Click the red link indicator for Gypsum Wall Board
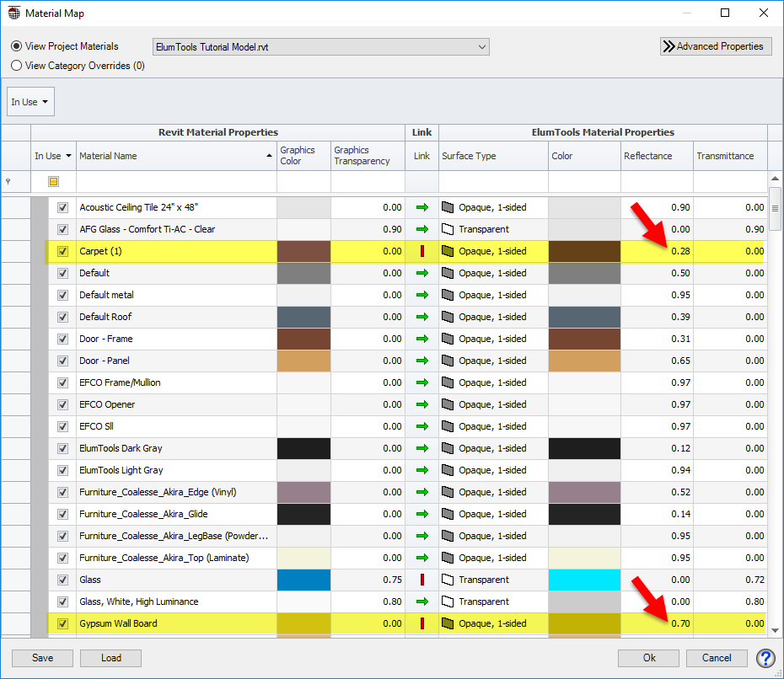This screenshot has width=784, height=679. click(x=421, y=623)
